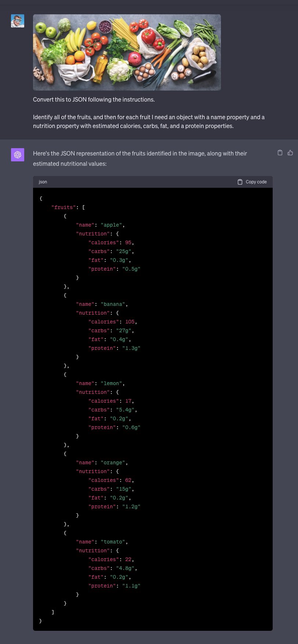Click the "apple" name value
298x644 pixels.
click(x=111, y=225)
